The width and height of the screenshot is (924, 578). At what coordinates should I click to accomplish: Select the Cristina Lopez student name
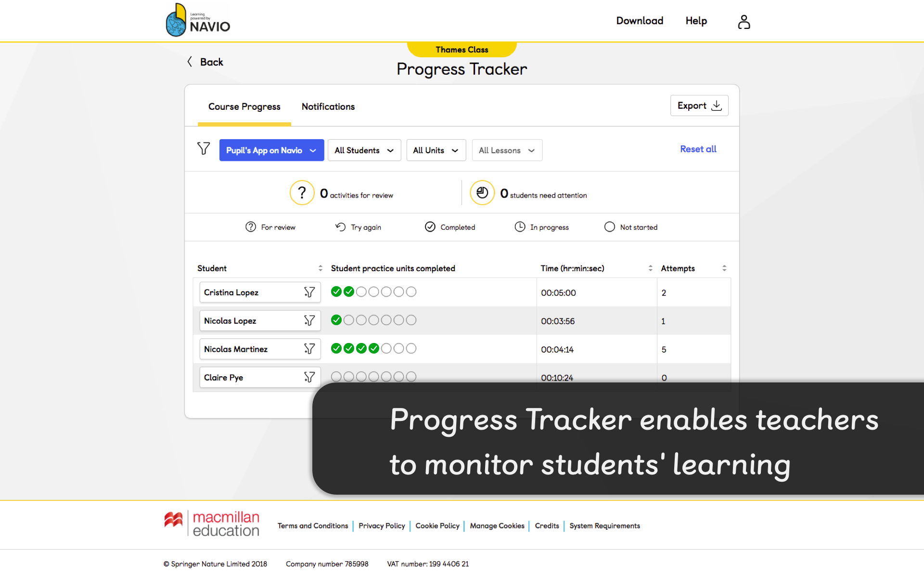[231, 292]
